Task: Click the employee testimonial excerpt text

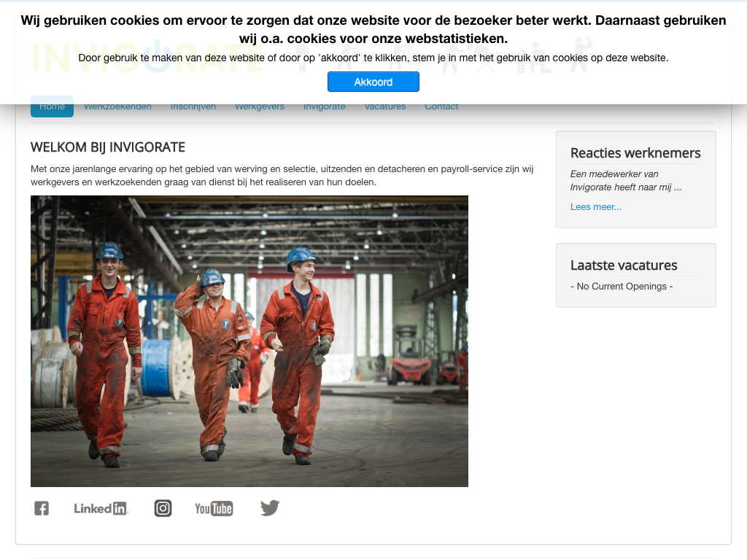Action: click(625, 181)
